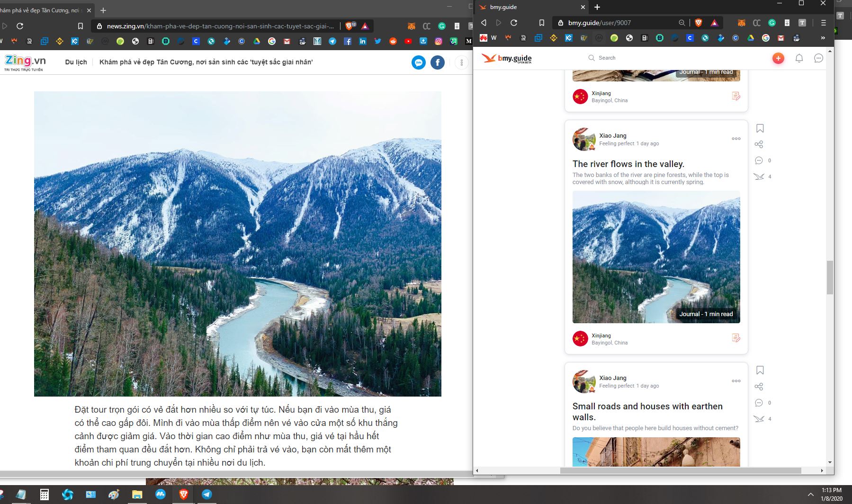Go to bmy.guide home via logo
The image size is (852, 504).
[507, 58]
